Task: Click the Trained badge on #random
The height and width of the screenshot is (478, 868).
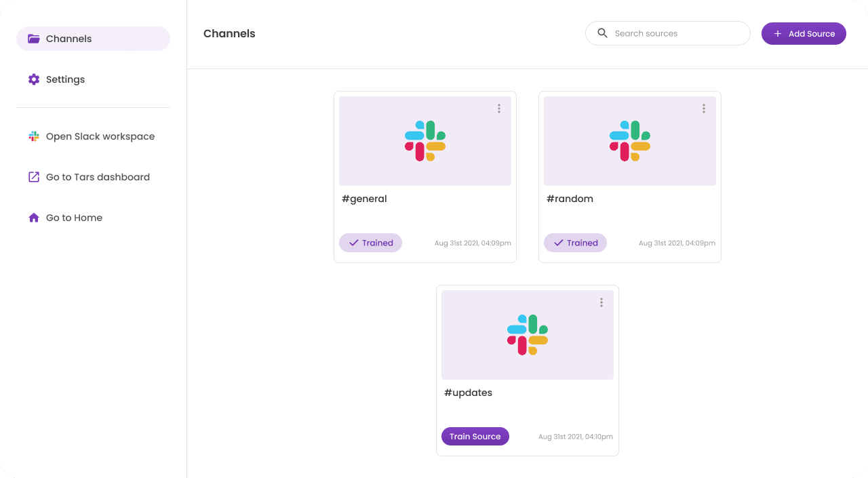Action: [x=576, y=243]
